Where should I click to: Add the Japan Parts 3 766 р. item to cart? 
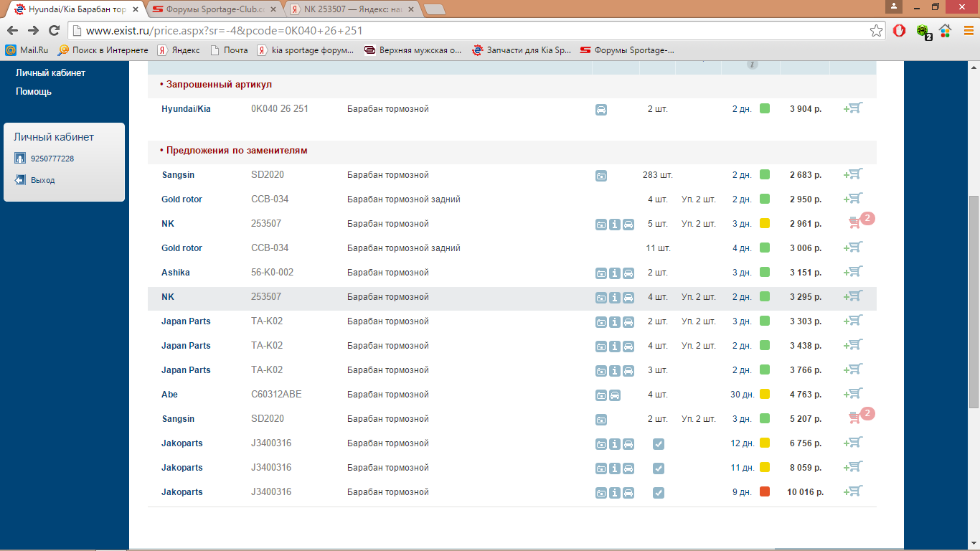(x=854, y=369)
